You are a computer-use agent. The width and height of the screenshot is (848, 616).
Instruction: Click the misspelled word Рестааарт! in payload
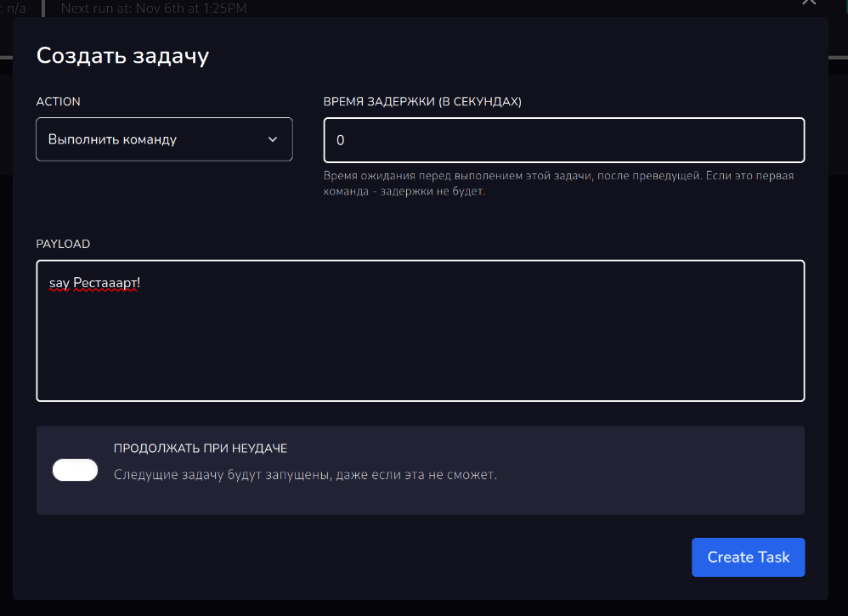(106, 283)
